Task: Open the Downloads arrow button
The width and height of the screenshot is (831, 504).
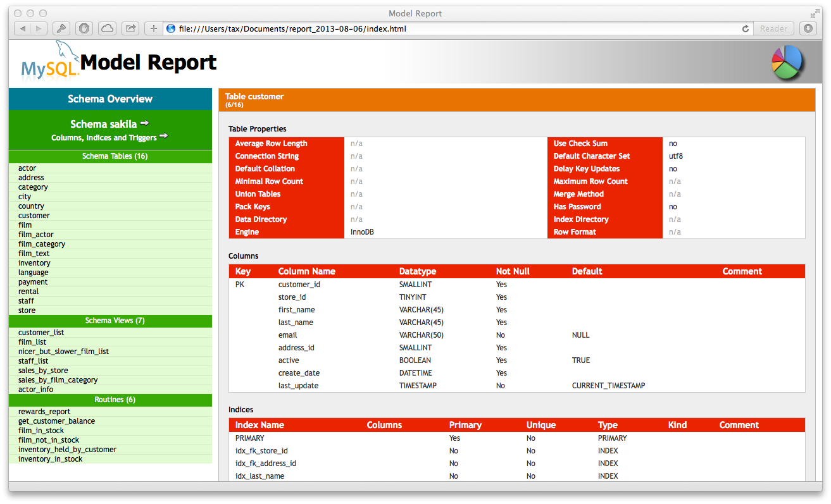Action: click(x=808, y=28)
